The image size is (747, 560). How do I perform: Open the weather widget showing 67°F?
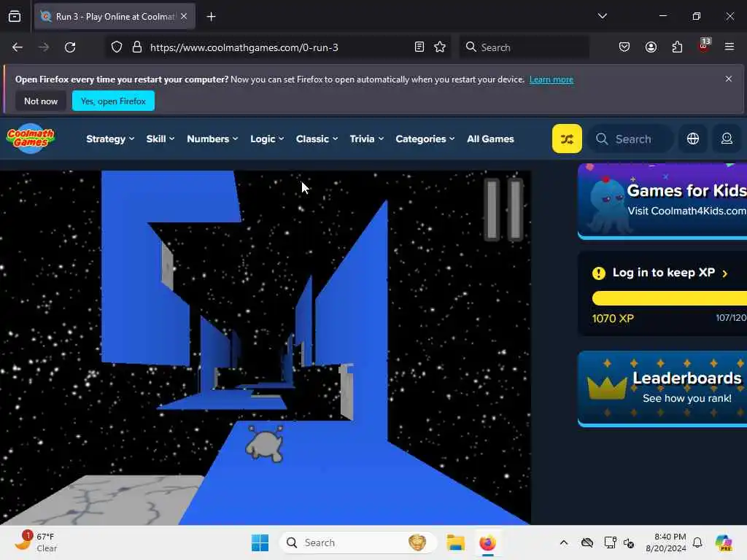click(36, 542)
